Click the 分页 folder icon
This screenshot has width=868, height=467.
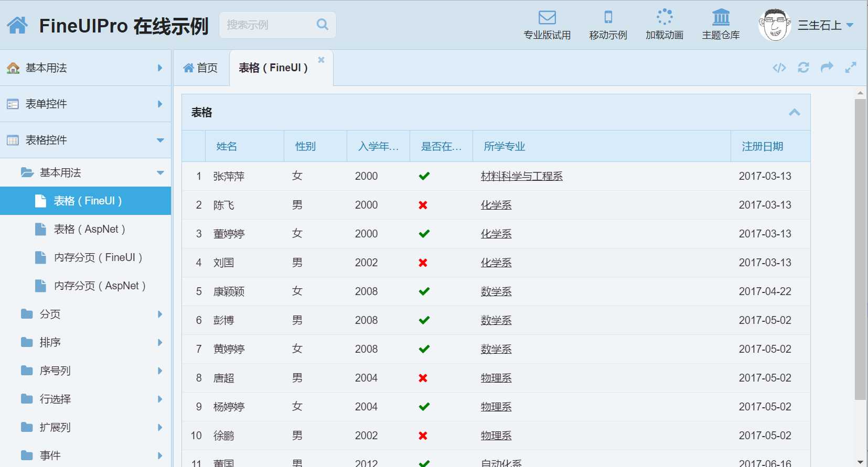coord(27,313)
